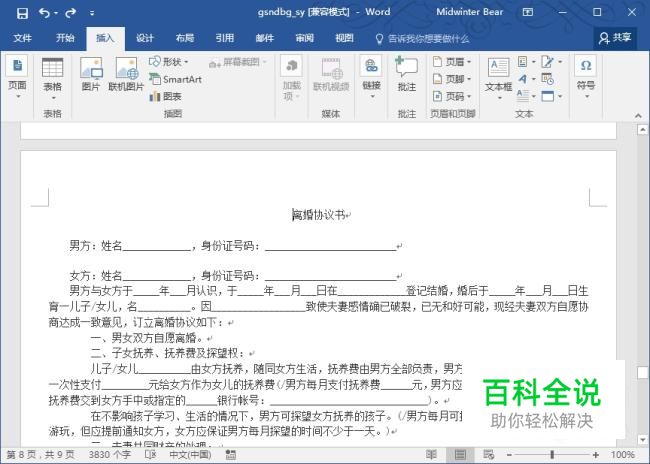Click the zoom slider handle
650x464 pixels.
pyautogui.click(x=552, y=455)
